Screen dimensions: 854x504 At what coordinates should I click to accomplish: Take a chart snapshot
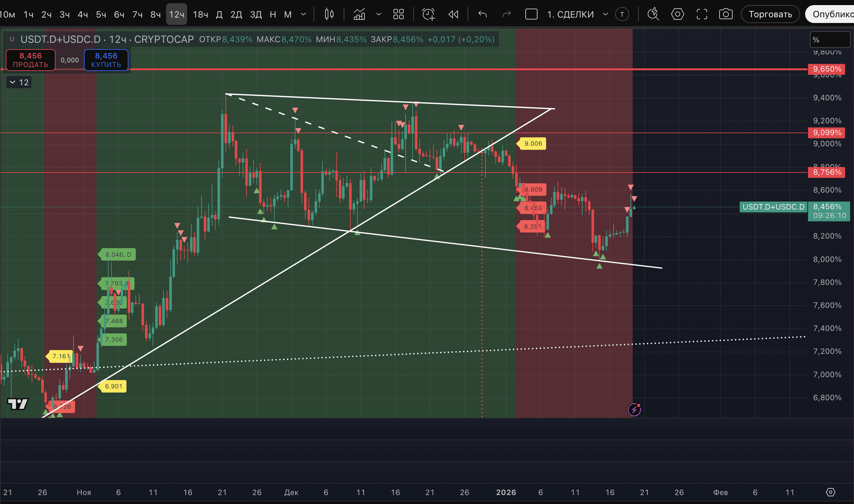tap(726, 14)
